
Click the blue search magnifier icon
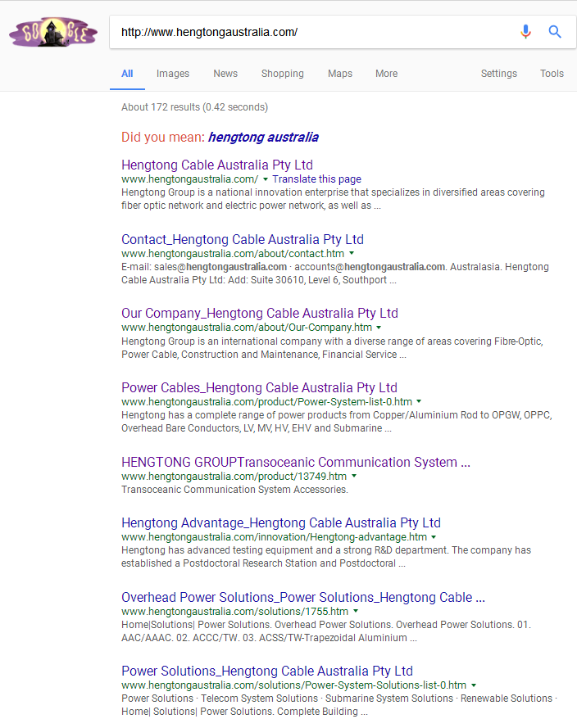(555, 32)
